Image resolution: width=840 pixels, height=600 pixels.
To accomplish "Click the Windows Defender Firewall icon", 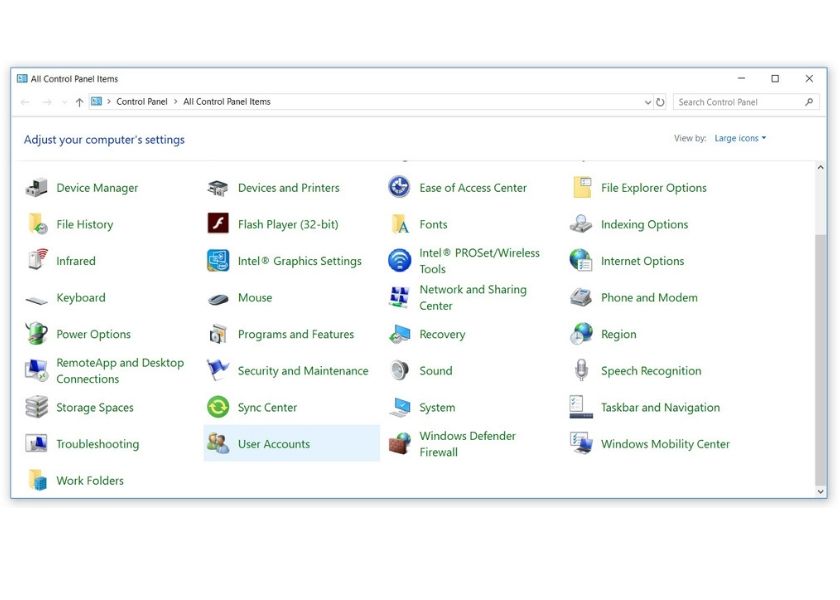I will pos(399,444).
